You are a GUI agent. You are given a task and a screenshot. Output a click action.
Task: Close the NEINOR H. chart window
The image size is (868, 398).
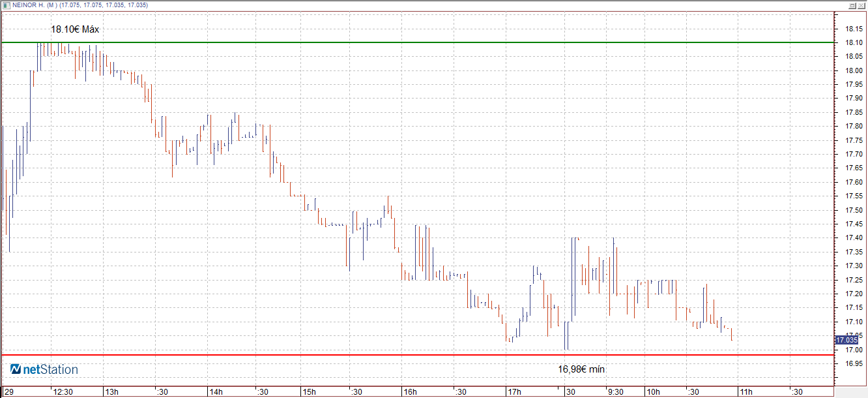point(861,5)
